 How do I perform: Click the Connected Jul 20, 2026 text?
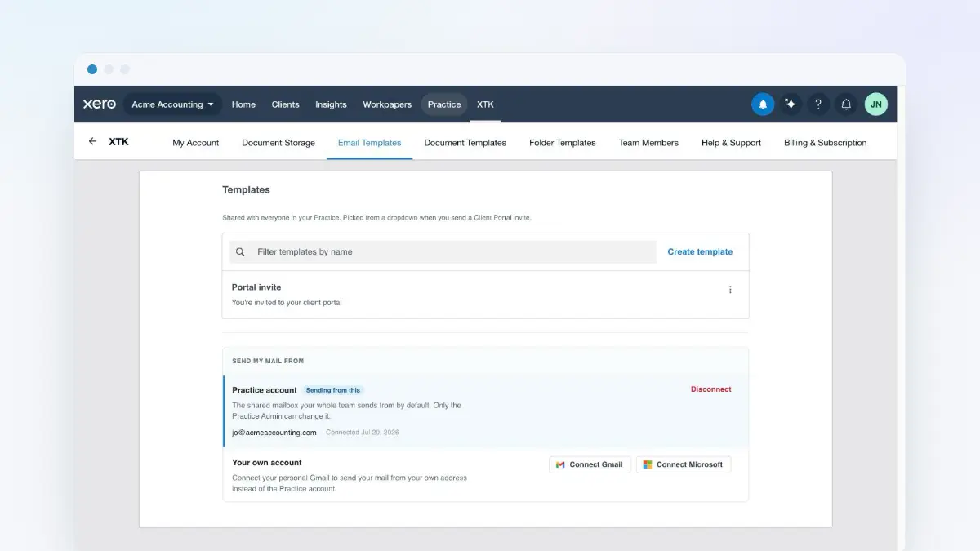click(363, 433)
